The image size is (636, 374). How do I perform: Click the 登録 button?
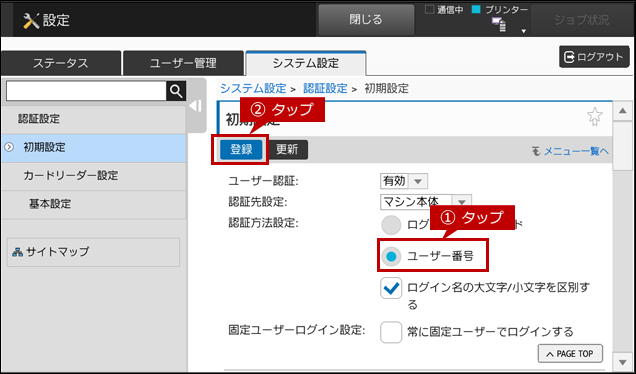[x=241, y=150]
